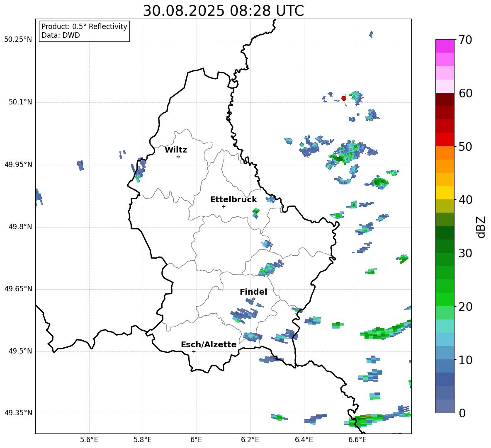Viewport: 491px width, 448px height.
Task: Click the 6.6°E longitude label
Action: 357,440
